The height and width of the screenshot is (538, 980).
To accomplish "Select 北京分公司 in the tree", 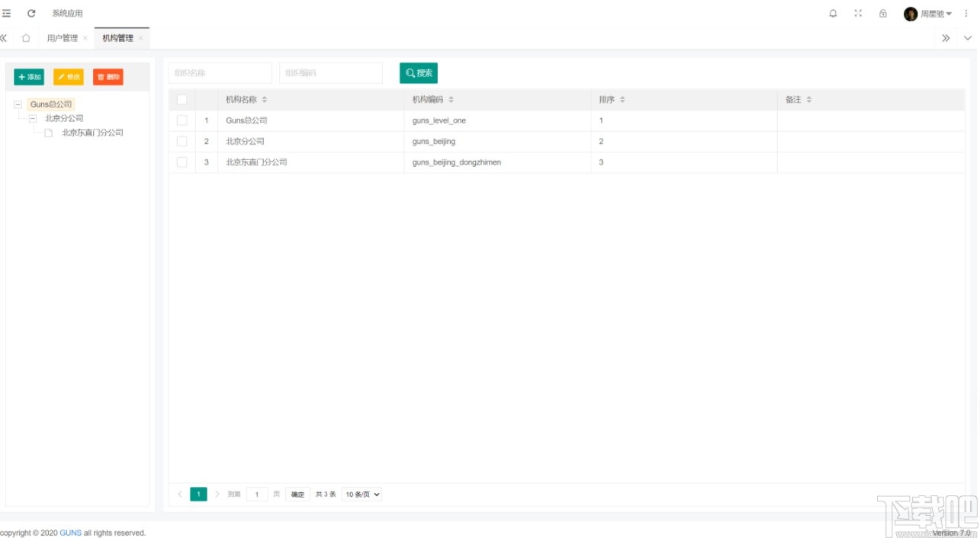I will point(64,119).
